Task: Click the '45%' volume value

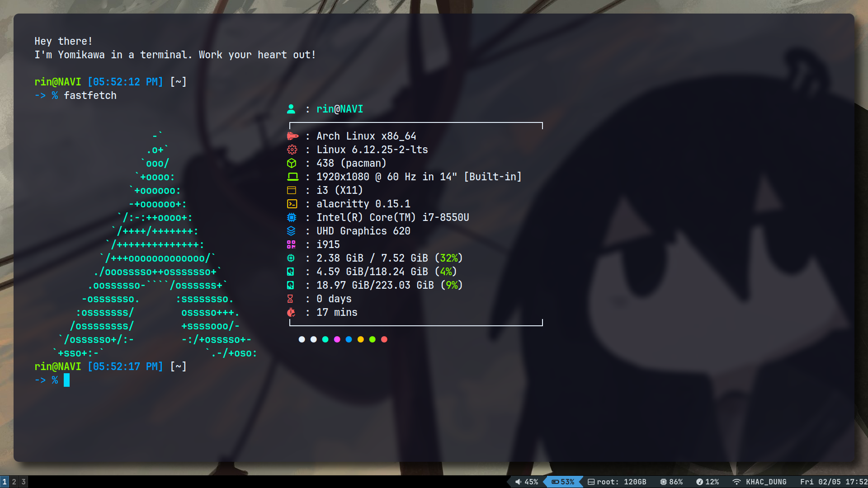Action: 531,482
